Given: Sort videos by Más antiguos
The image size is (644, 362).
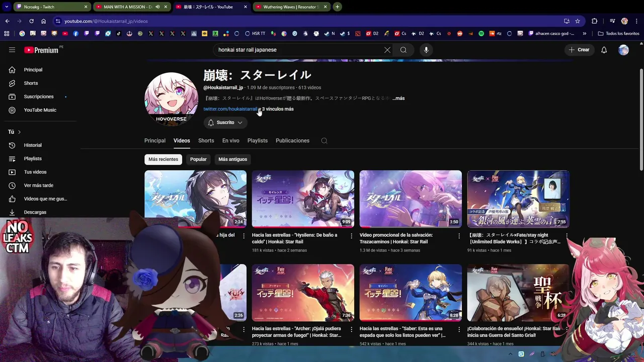Looking at the screenshot, I should [232, 159].
